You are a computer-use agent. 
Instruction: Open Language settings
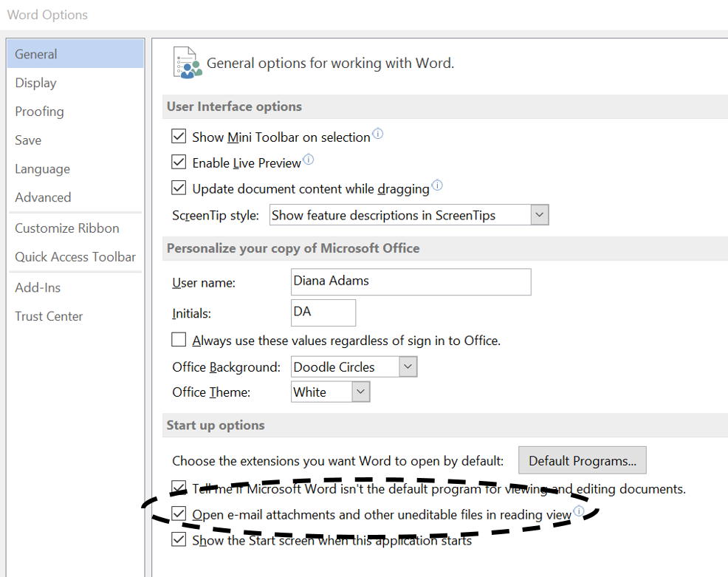coord(75,168)
